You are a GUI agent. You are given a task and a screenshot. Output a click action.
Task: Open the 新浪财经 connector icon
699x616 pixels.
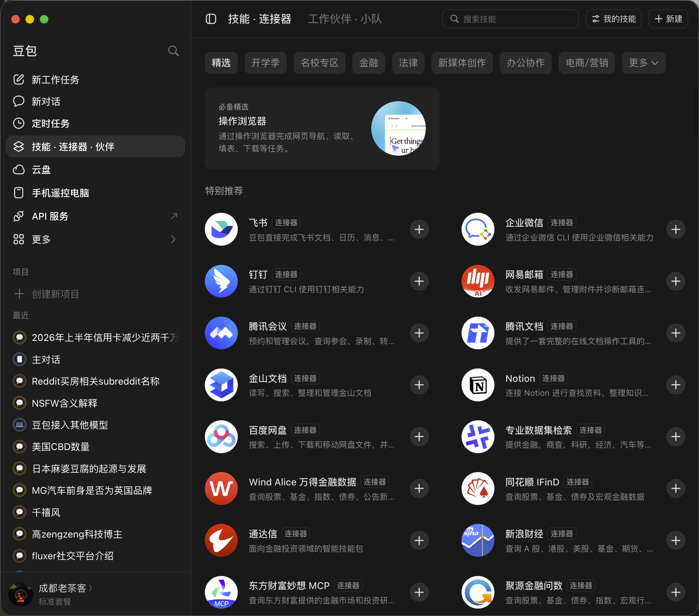(478, 541)
